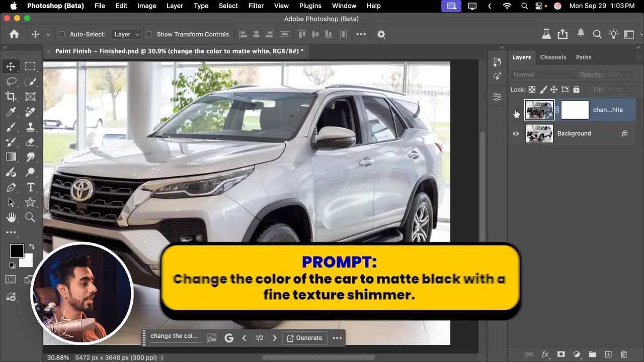Select the Clone Stamp tool

pos(30,127)
